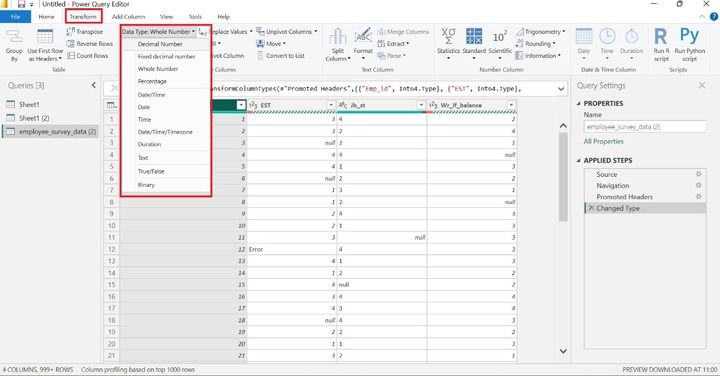Switch to the Transform tab
The image size is (720, 376).
click(83, 17)
